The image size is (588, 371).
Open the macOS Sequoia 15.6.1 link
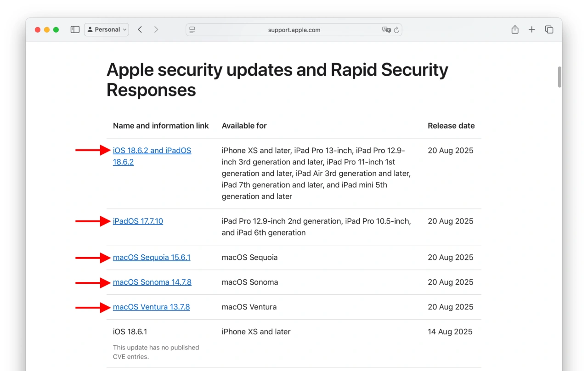pos(152,257)
